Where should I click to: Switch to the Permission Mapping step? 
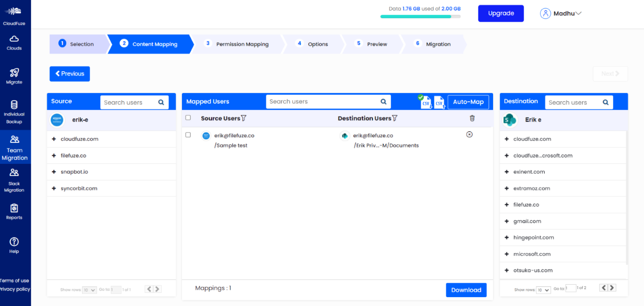pos(242,43)
